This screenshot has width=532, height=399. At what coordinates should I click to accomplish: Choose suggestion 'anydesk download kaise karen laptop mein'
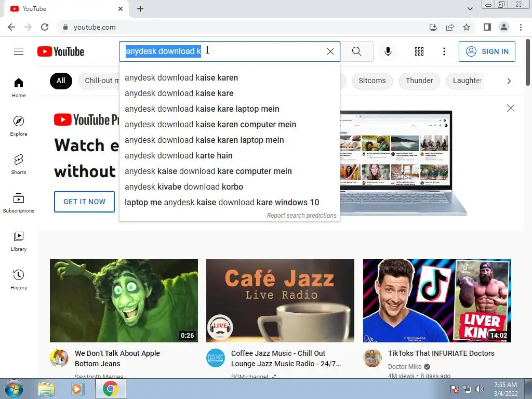point(229,140)
